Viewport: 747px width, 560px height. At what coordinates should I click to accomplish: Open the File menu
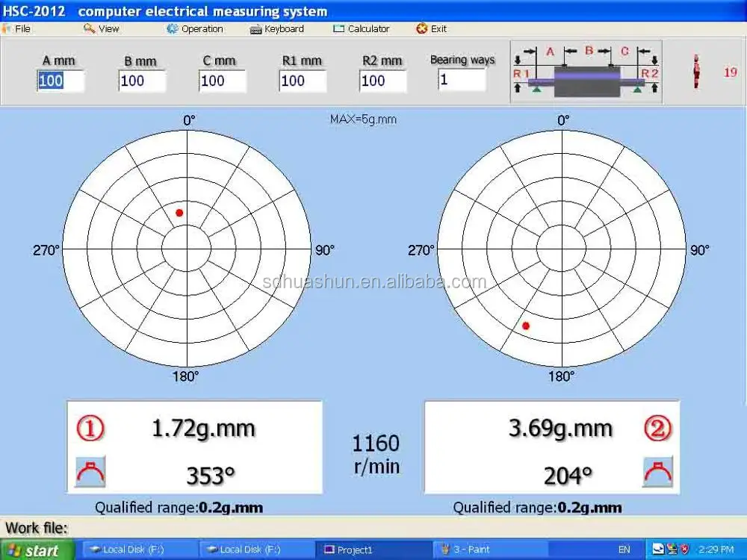pyautogui.click(x=17, y=28)
